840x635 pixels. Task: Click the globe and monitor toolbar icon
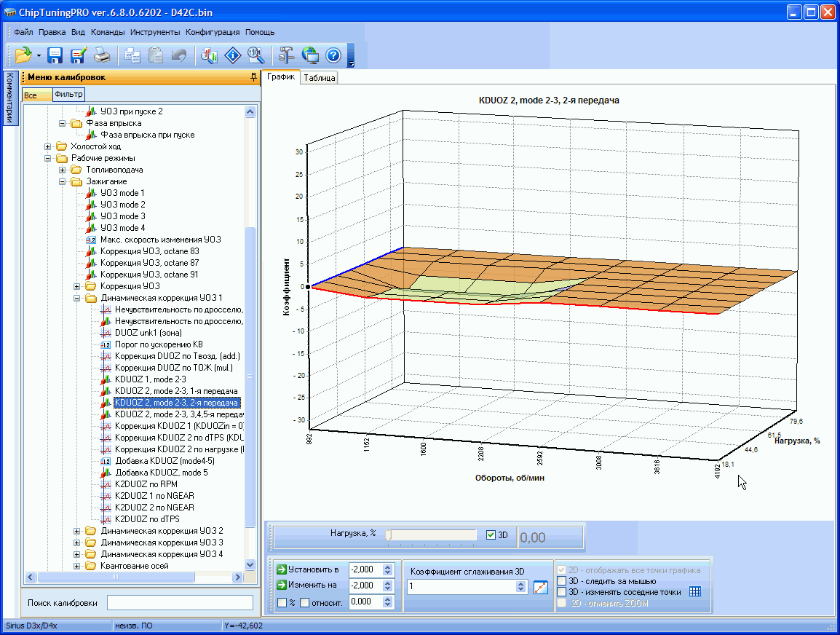309,55
